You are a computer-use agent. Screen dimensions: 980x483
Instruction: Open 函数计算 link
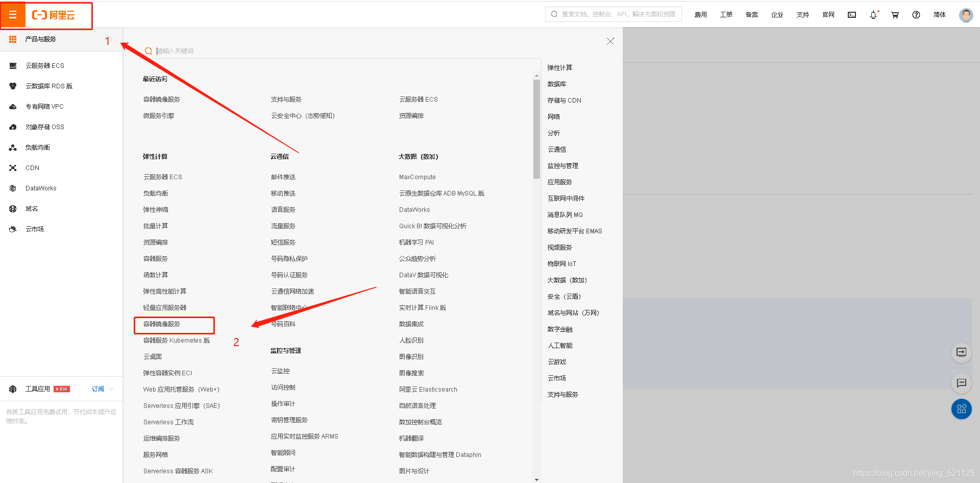pyautogui.click(x=156, y=275)
